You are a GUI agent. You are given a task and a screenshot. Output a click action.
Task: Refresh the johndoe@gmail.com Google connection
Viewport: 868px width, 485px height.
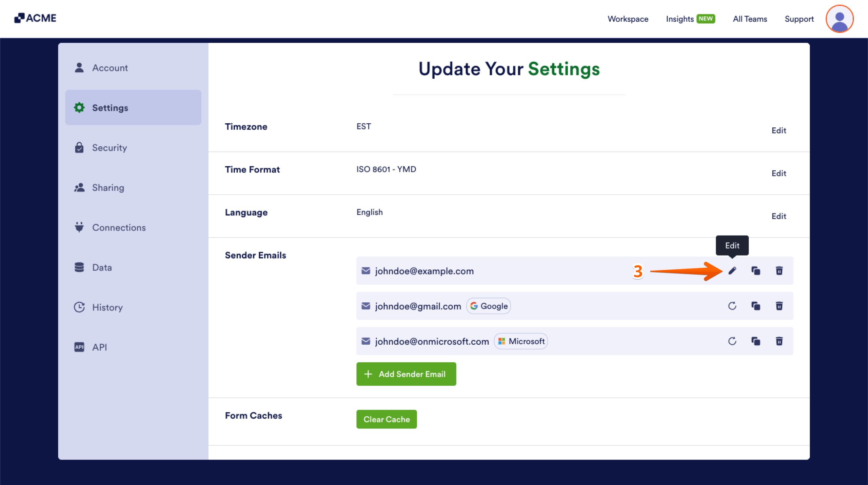[732, 306]
